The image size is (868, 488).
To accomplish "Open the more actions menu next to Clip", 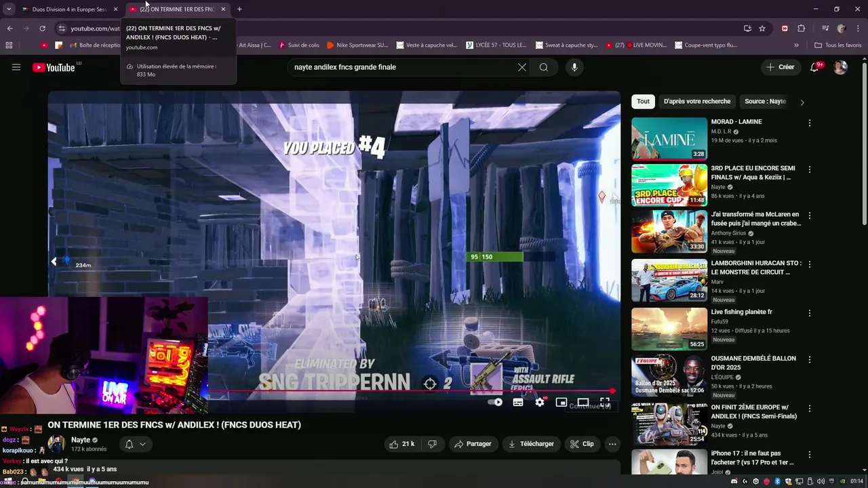I will (x=612, y=444).
